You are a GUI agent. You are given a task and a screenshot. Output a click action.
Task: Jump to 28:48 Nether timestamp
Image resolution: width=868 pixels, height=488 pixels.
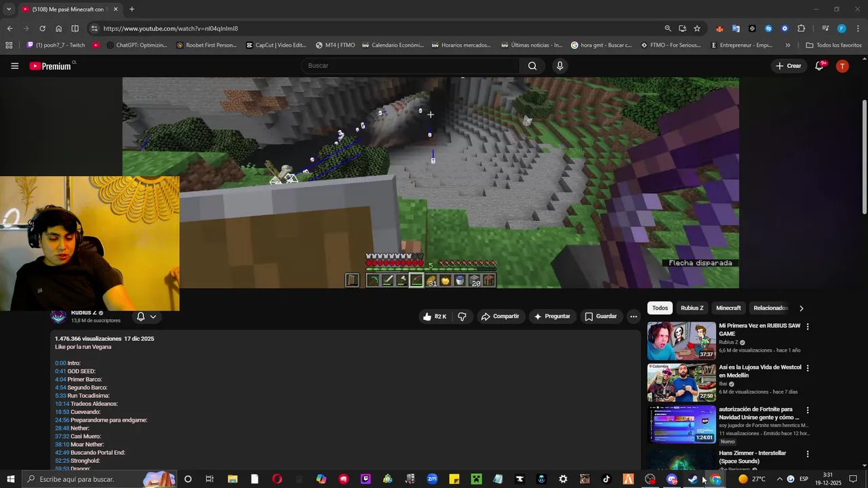coord(62,428)
